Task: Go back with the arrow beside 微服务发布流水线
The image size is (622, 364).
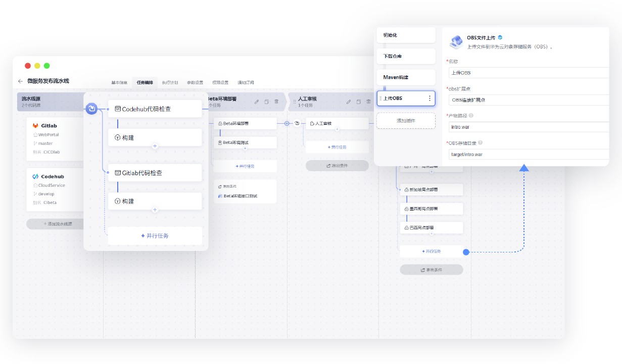Action: (20, 81)
